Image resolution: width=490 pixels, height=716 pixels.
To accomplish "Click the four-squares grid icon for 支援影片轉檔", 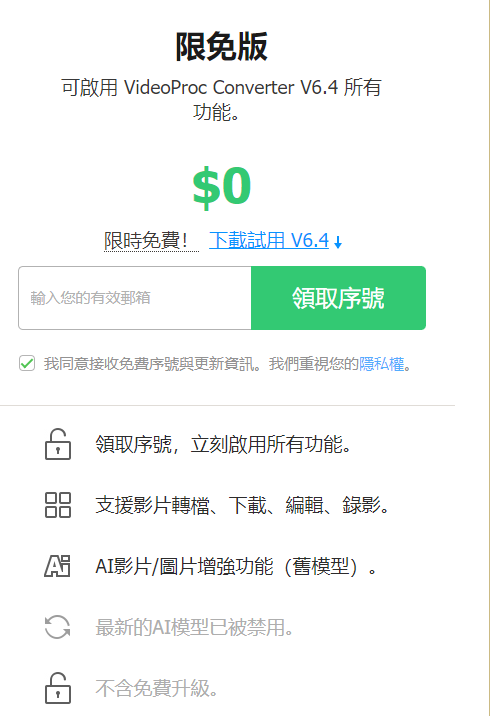I will tap(58, 505).
